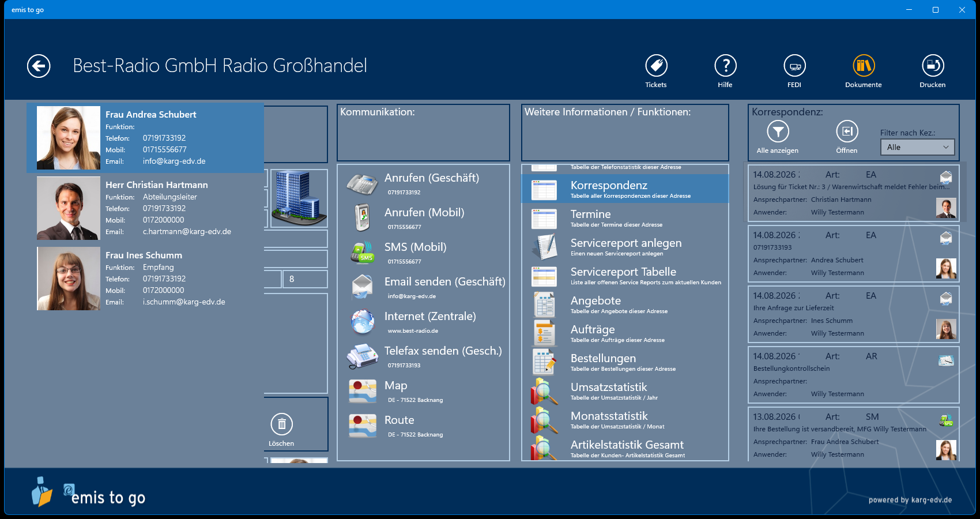Select contact Herr Christian Hartmann
This screenshot has height=519, width=980.
[145, 208]
